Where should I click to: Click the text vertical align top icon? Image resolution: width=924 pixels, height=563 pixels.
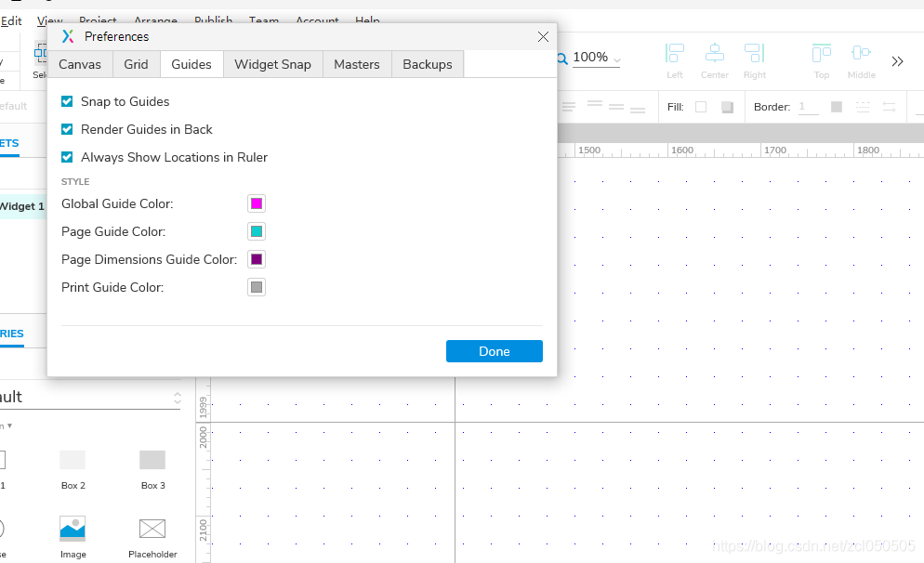pyautogui.click(x=595, y=104)
